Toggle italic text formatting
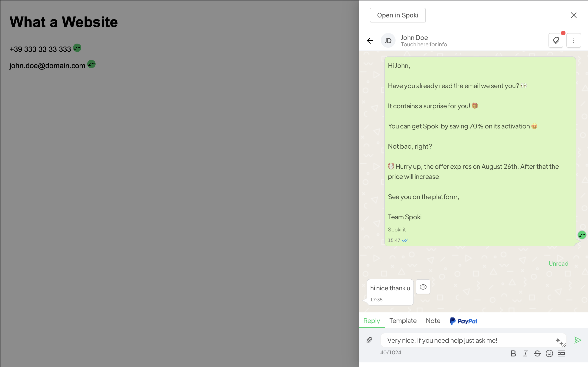The image size is (588, 367). (x=525, y=354)
